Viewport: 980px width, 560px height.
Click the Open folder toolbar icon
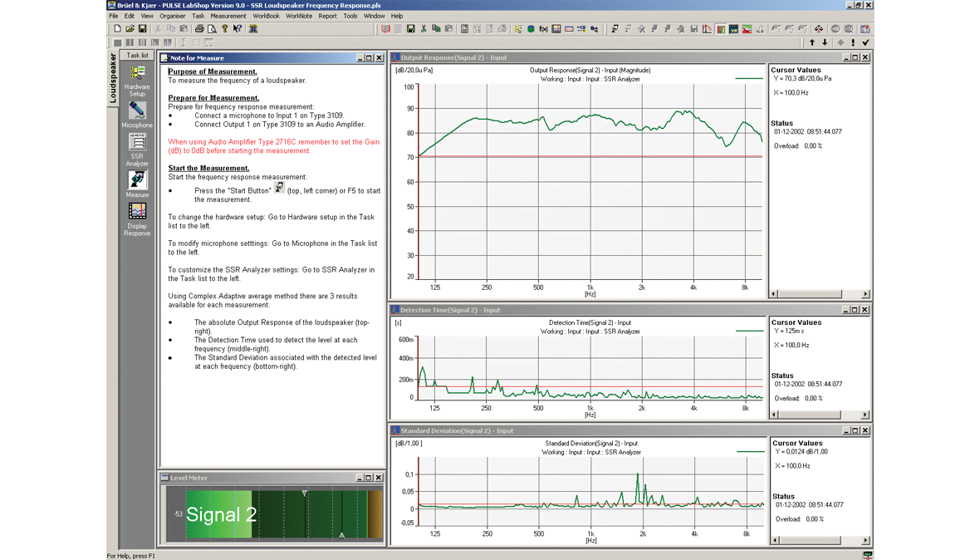[130, 29]
